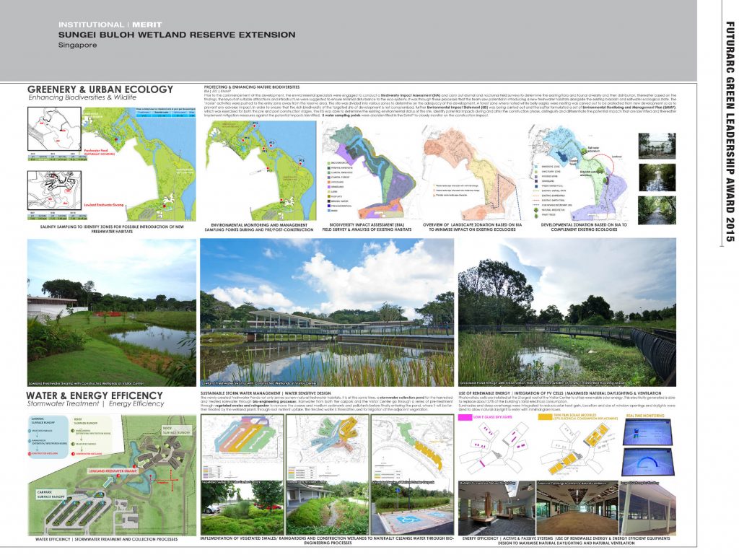This screenshot has height=560, width=739.
Task: Click the 'BIODIVERSITY IMPACT ASSESSMENT (BIA)' caption
Action: point(367,227)
